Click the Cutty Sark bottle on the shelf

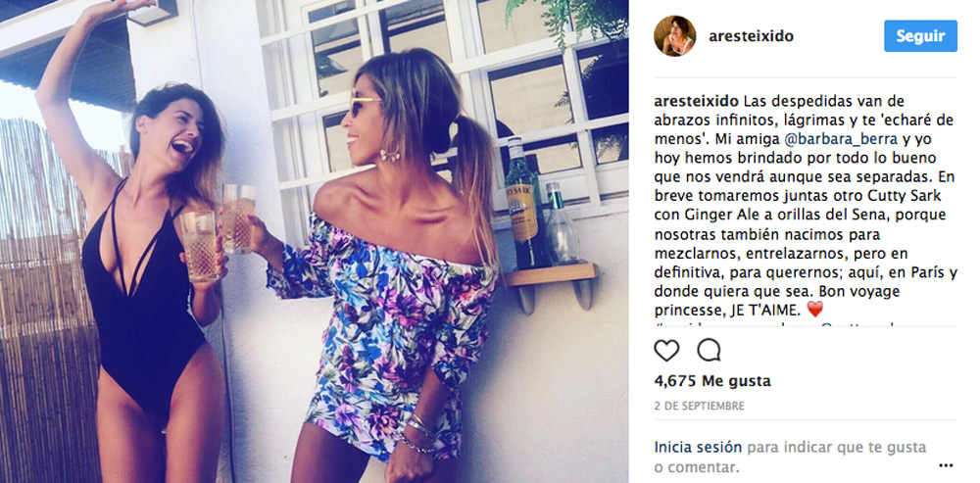pyautogui.click(x=522, y=203)
